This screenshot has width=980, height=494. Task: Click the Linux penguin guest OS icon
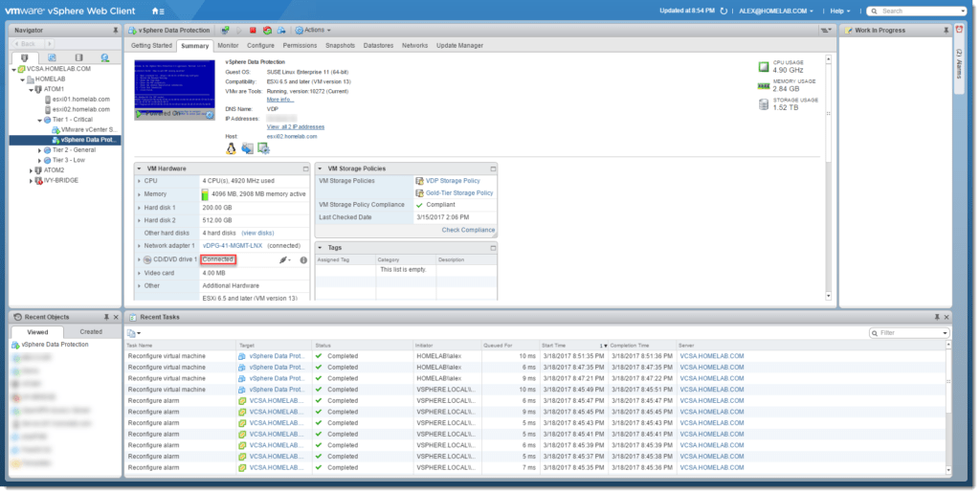click(232, 148)
